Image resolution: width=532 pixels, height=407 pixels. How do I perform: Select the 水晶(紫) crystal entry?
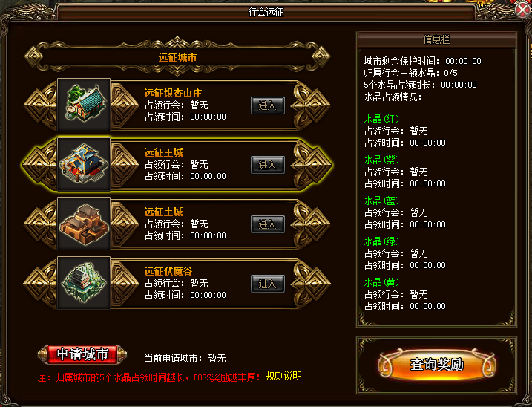point(381,160)
